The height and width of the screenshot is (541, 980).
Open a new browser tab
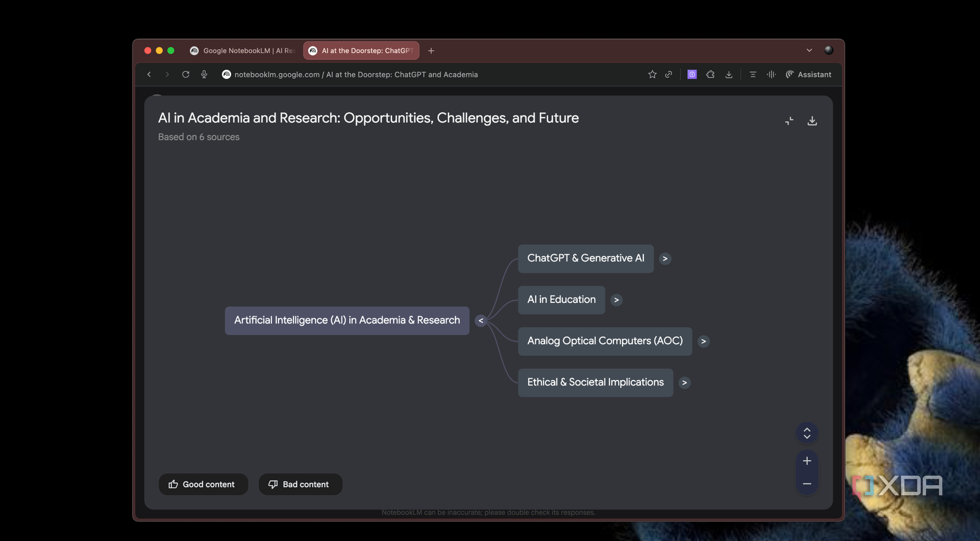(x=431, y=51)
